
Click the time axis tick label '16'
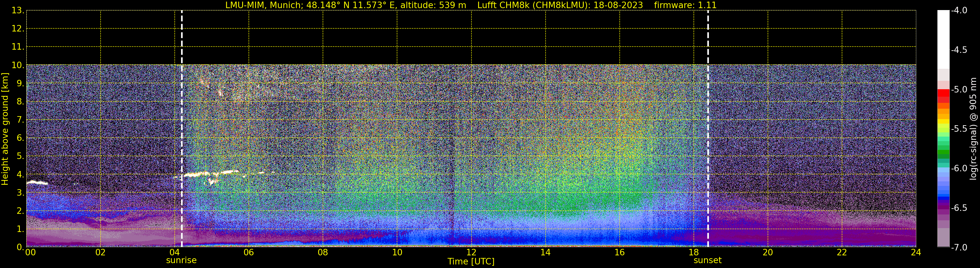[620, 252]
